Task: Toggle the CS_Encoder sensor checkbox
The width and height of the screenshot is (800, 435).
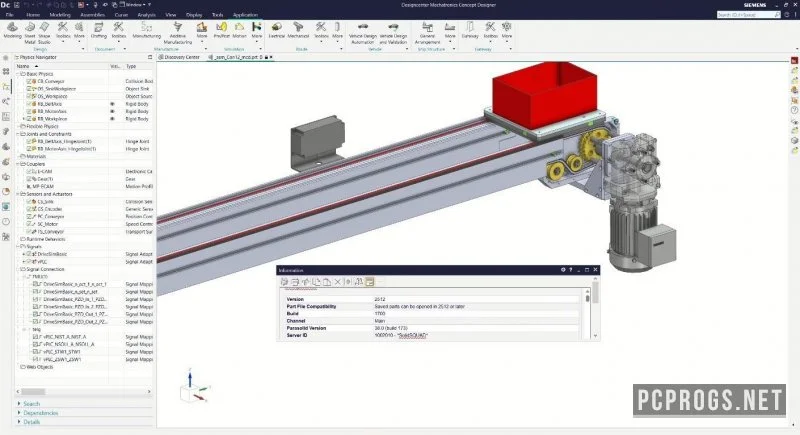Action: pos(29,209)
